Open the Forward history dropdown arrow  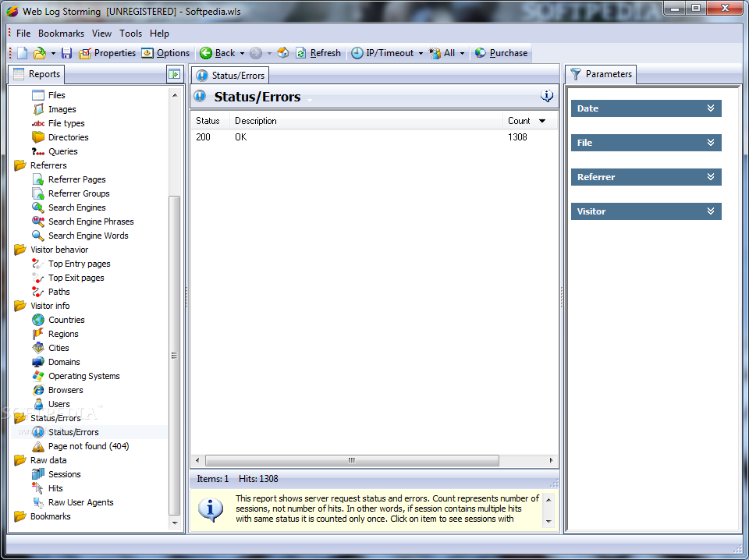point(269,54)
